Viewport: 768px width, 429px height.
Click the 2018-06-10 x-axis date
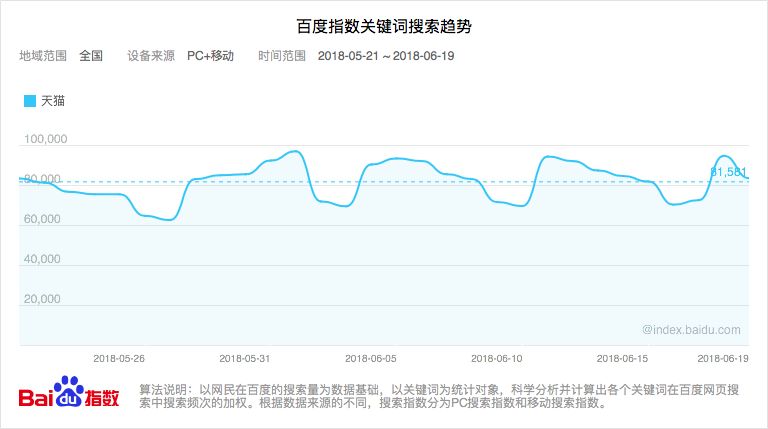[497, 358]
